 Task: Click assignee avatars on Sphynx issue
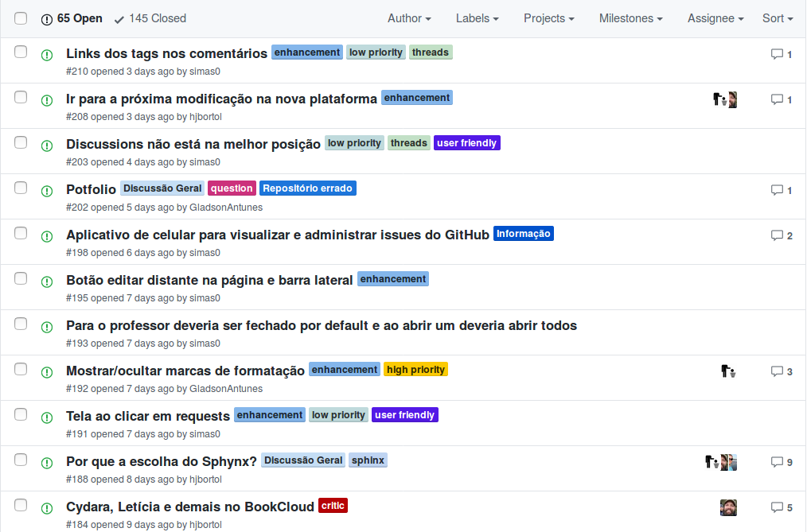pyautogui.click(x=720, y=462)
